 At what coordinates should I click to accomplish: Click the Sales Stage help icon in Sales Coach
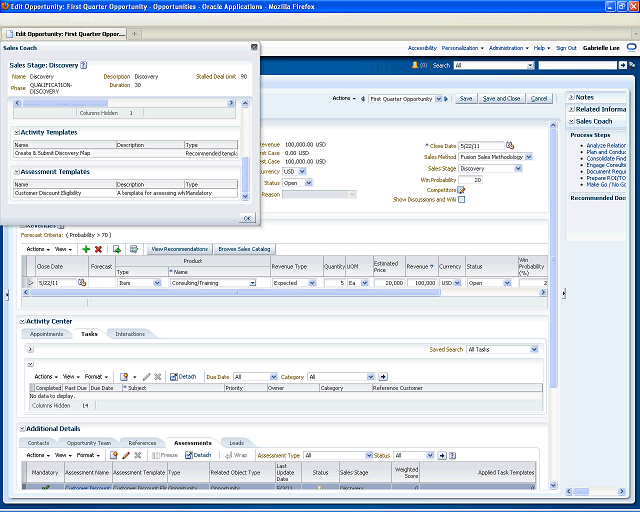(84, 65)
